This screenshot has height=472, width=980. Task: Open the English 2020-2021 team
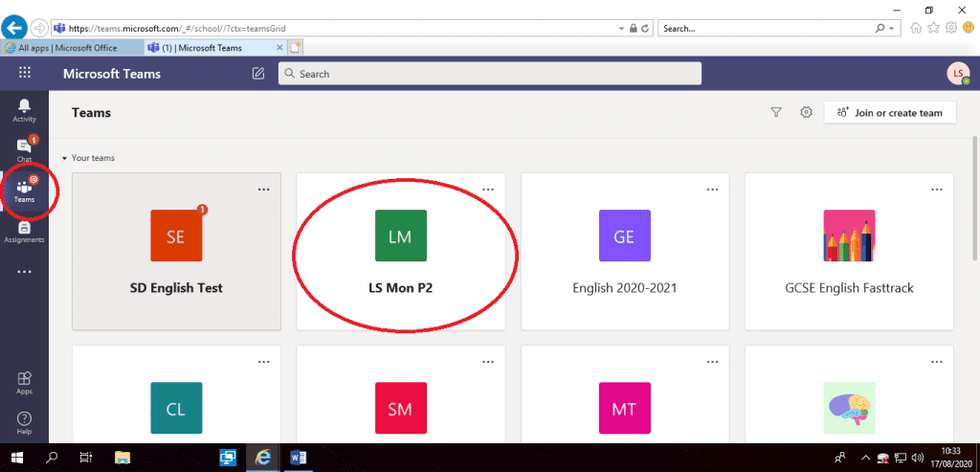pyautogui.click(x=625, y=251)
